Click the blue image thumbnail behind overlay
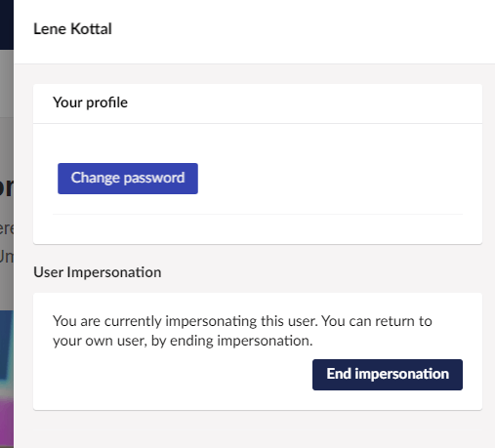The image size is (495, 448). (x=7, y=345)
